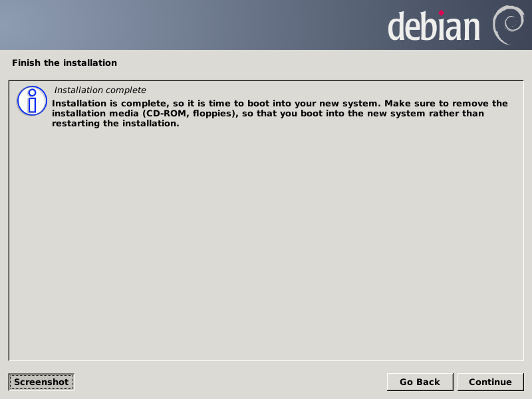
Task: Click the word "Installation" in the italic heading
Action: pyautogui.click(x=74, y=90)
